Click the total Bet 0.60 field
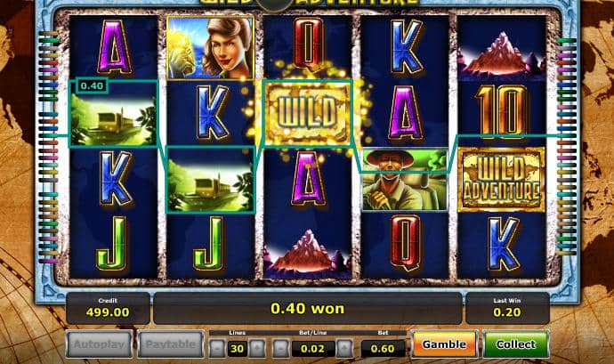The width and height of the screenshot is (614, 364). point(383,348)
